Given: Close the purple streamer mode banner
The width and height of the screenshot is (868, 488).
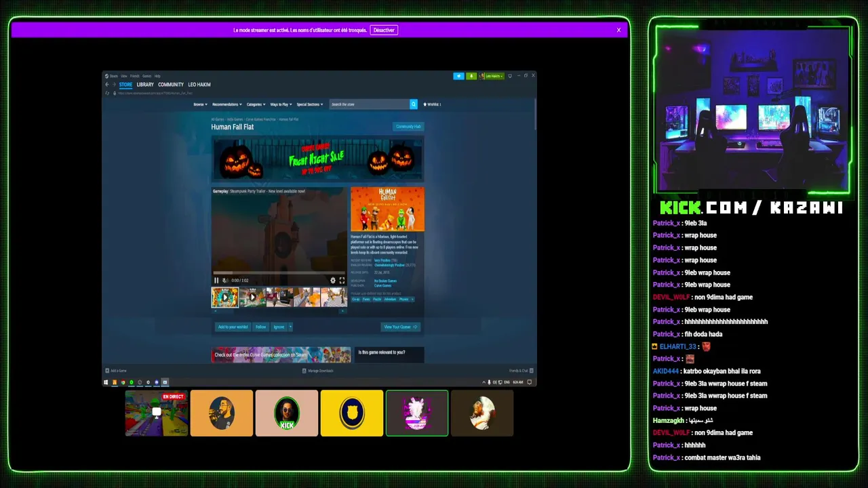Looking at the screenshot, I should click(x=618, y=30).
